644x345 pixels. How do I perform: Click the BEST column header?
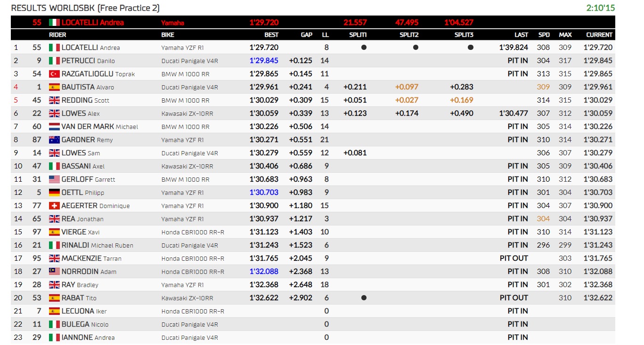pos(271,35)
